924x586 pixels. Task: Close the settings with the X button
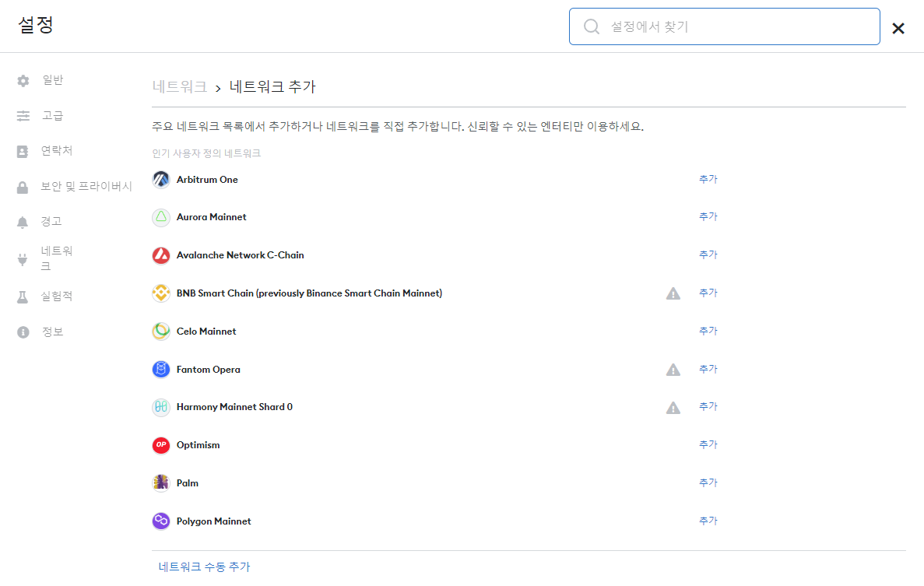(898, 28)
